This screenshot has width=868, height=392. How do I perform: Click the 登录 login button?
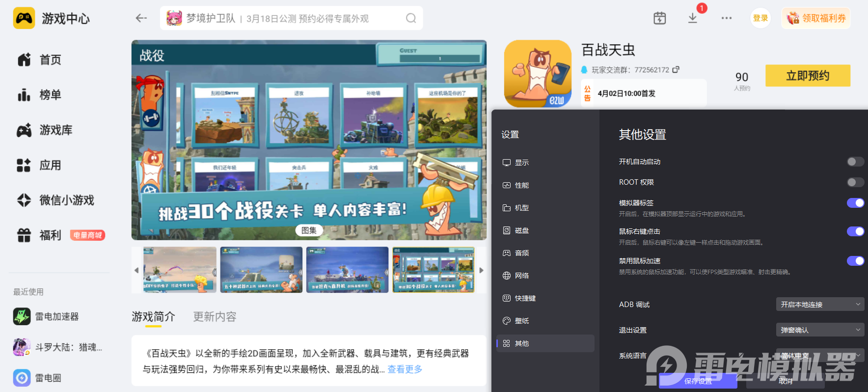pos(760,18)
